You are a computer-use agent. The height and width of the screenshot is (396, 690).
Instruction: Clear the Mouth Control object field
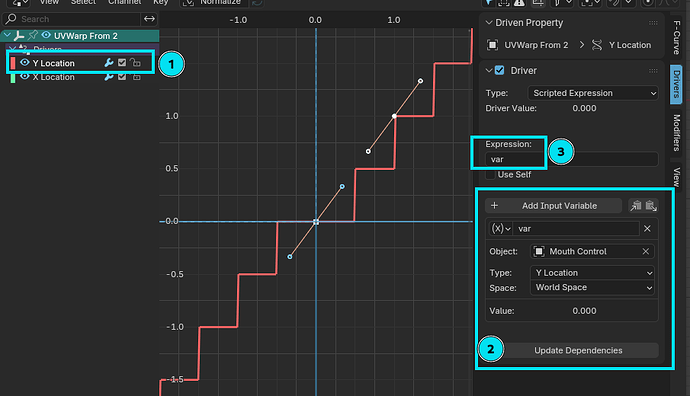click(646, 251)
